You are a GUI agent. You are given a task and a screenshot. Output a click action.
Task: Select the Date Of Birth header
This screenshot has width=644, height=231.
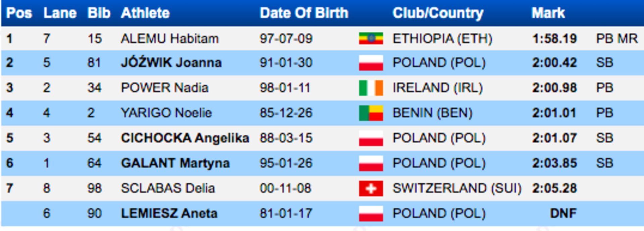(x=304, y=13)
